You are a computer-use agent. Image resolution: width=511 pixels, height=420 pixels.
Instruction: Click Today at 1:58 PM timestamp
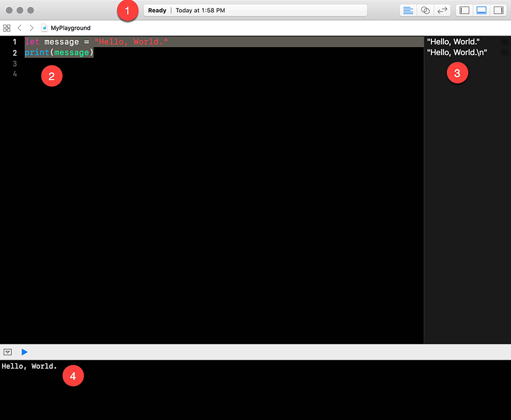[x=200, y=10]
